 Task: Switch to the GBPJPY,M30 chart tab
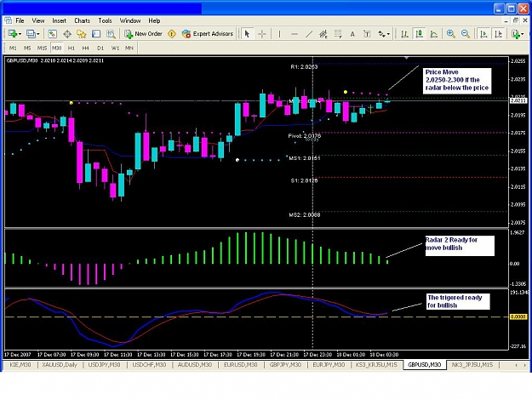pyautogui.click(x=285, y=365)
